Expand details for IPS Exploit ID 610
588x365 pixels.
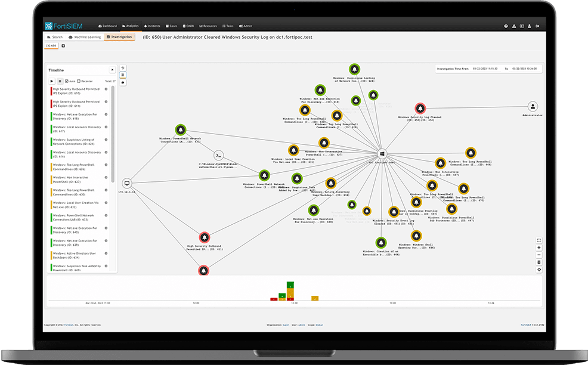(106, 89)
